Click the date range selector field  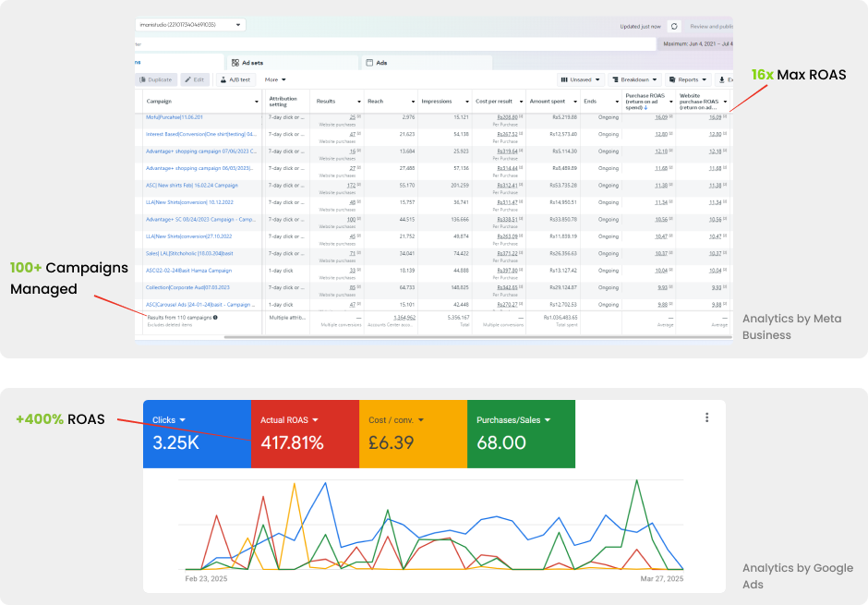694,43
